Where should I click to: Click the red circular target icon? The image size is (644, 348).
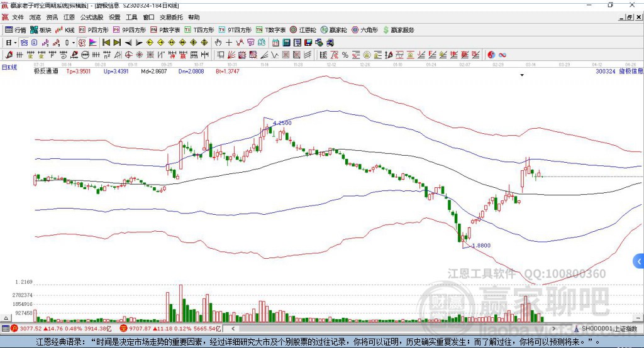tap(128, 55)
